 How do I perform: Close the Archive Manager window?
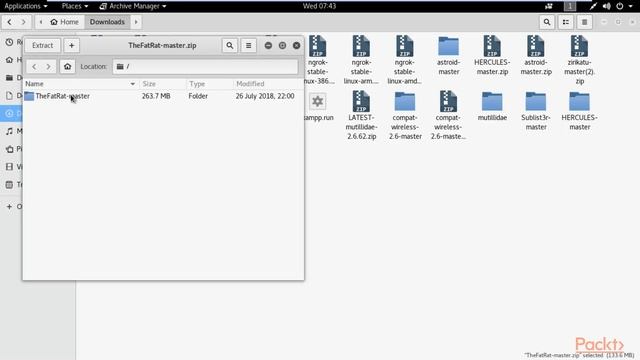point(297,45)
